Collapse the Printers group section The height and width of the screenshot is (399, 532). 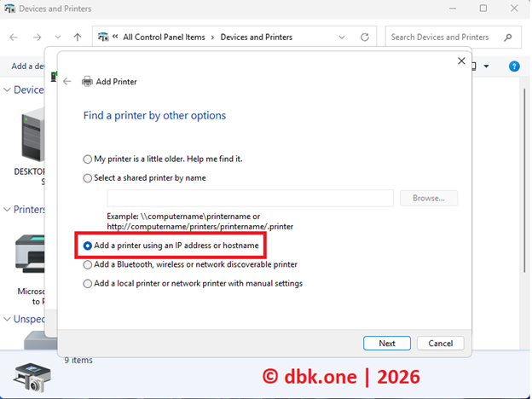coord(8,210)
